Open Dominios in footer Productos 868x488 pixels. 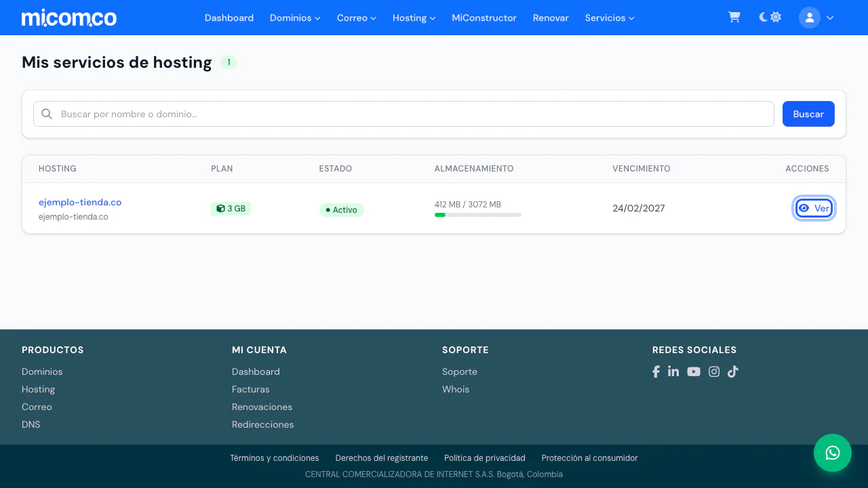[x=42, y=371]
